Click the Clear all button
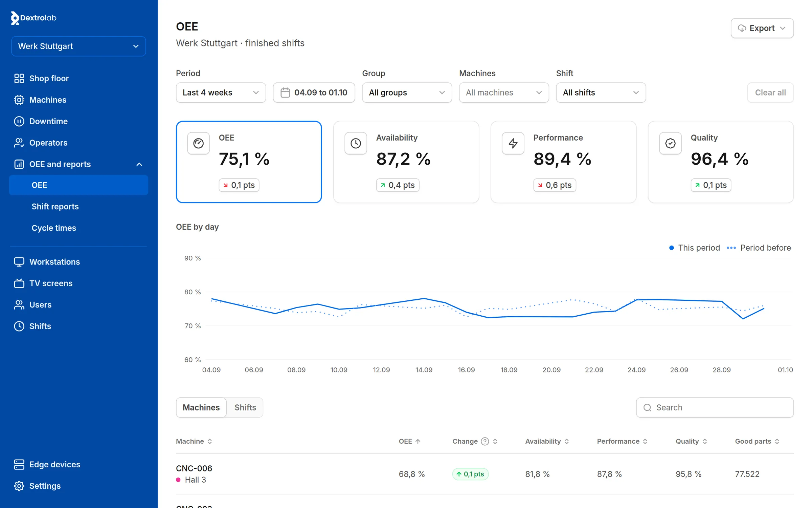 point(770,92)
